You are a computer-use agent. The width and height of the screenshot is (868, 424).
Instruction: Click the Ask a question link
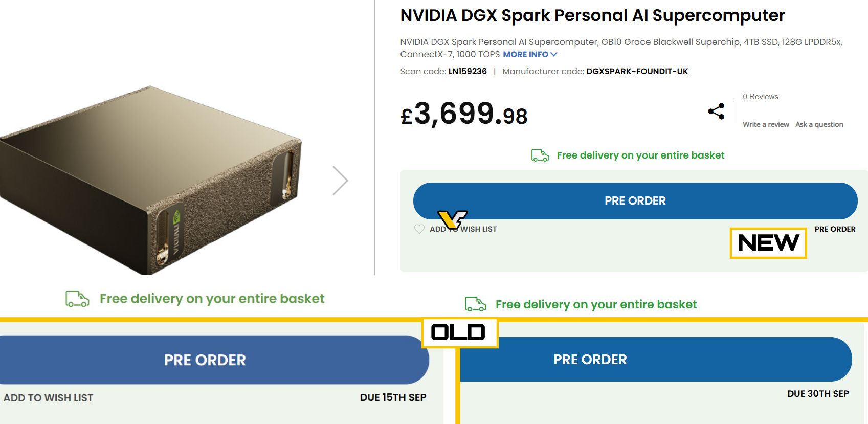[819, 124]
